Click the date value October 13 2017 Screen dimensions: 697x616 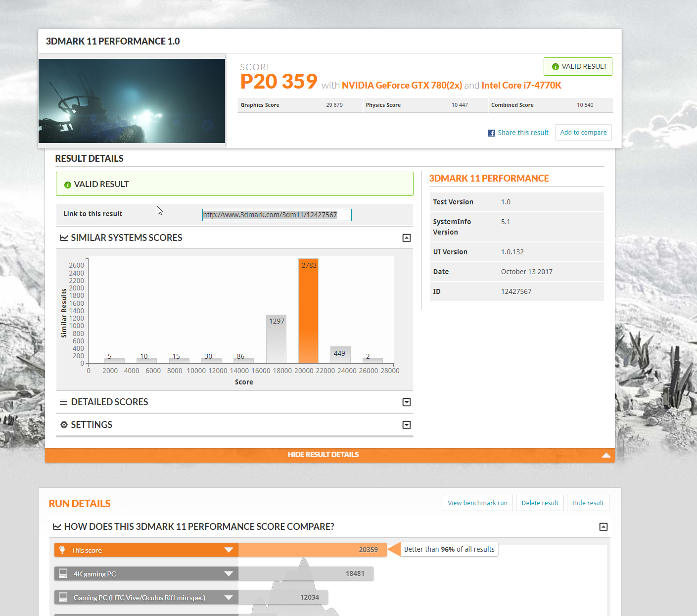pos(526,272)
